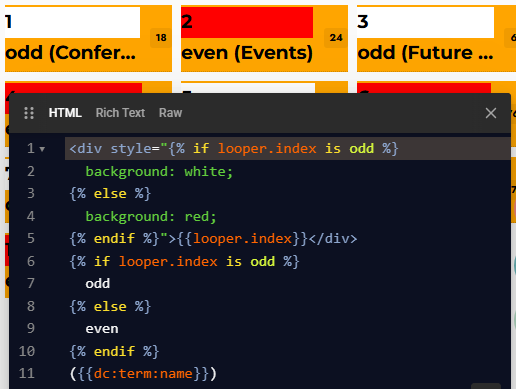Screen dimensions: 516x389
Task: Click the word 'odd' on line 7
Action: coord(98,284)
